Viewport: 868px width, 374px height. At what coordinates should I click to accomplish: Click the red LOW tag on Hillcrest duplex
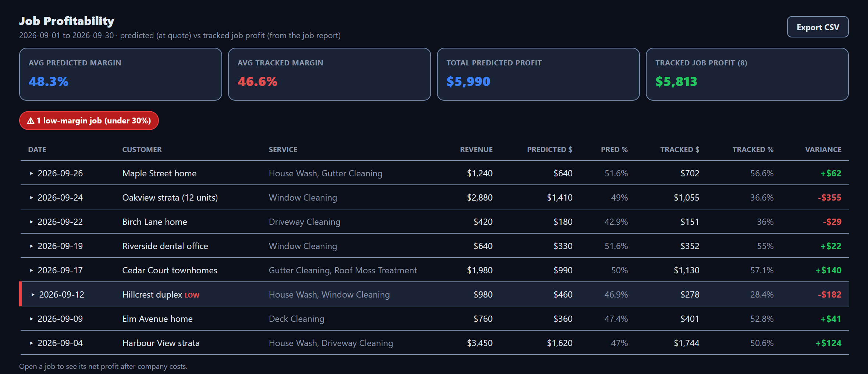click(192, 295)
